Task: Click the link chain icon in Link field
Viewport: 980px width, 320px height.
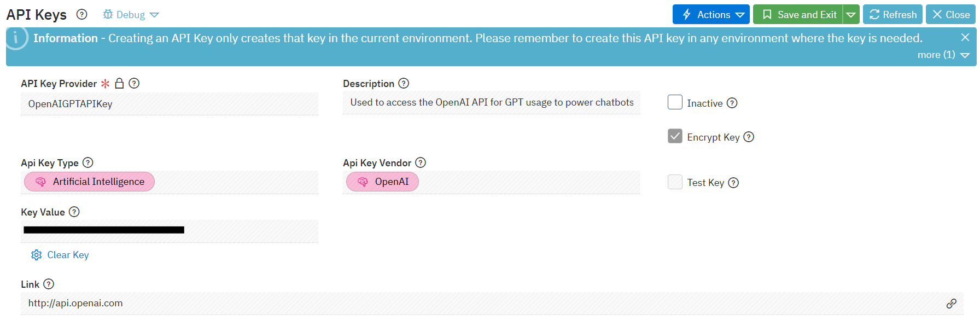Action: click(952, 304)
